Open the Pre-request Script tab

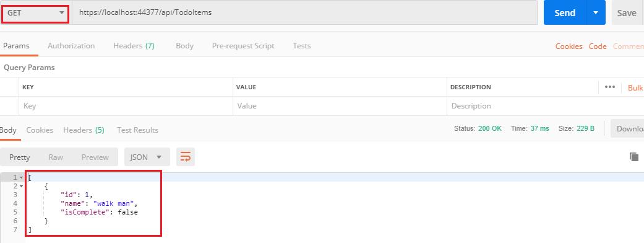click(243, 46)
